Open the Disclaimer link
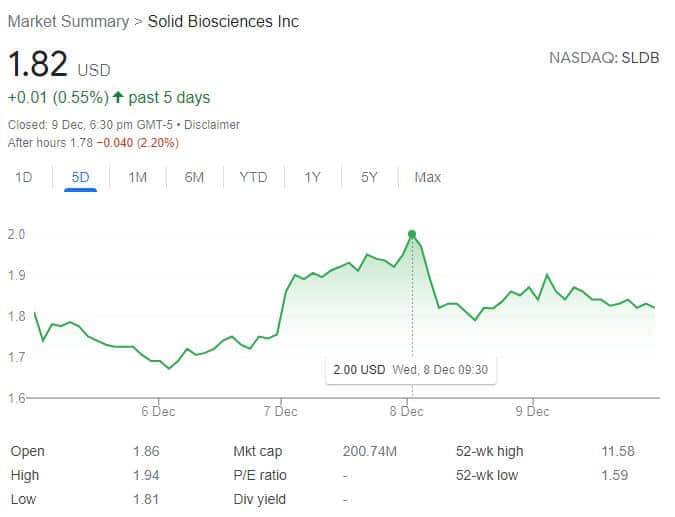Screen dimensions: 675x517 [212, 125]
